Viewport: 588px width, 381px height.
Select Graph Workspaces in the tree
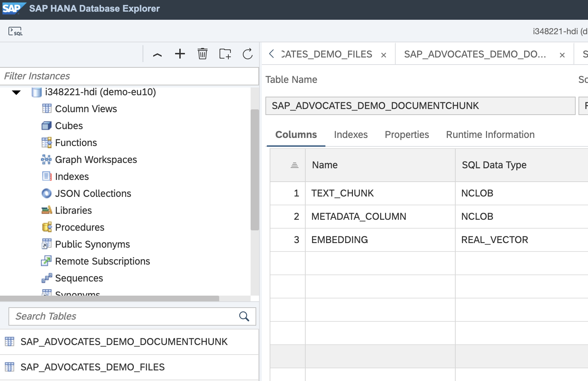pyautogui.click(x=96, y=159)
